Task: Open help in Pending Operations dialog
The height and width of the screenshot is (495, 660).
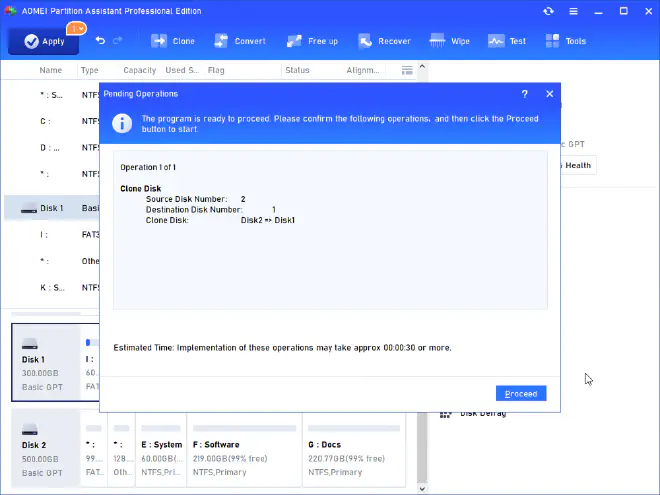Action: click(x=525, y=93)
